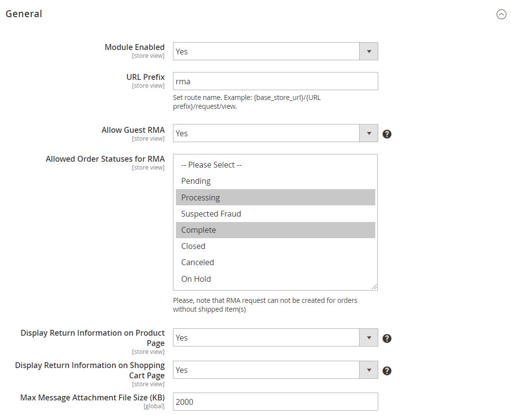511x420 pixels.
Task: Show help tooltip for Allow Guest RMA
Action: (x=387, y=134)
